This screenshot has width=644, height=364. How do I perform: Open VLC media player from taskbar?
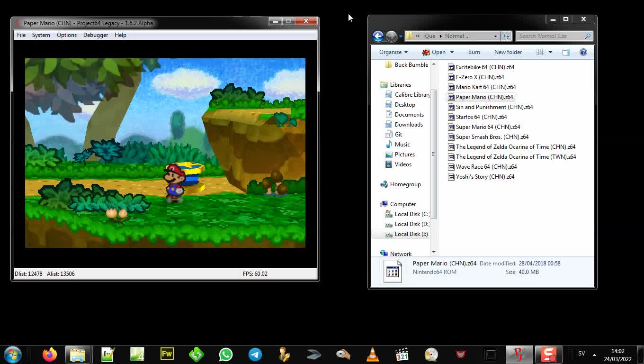[373, 354]
